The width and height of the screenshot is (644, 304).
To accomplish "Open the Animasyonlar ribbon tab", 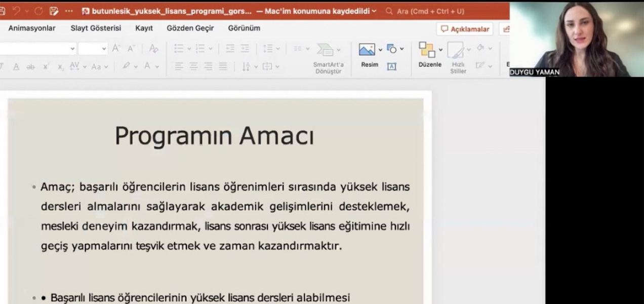I will (x=32, y=28).
